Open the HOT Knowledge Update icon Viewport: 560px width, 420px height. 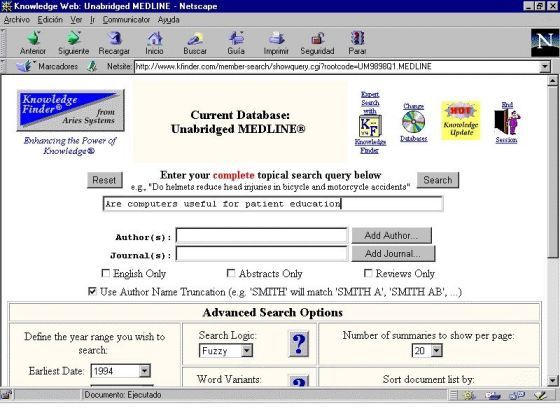click(461, 120)
